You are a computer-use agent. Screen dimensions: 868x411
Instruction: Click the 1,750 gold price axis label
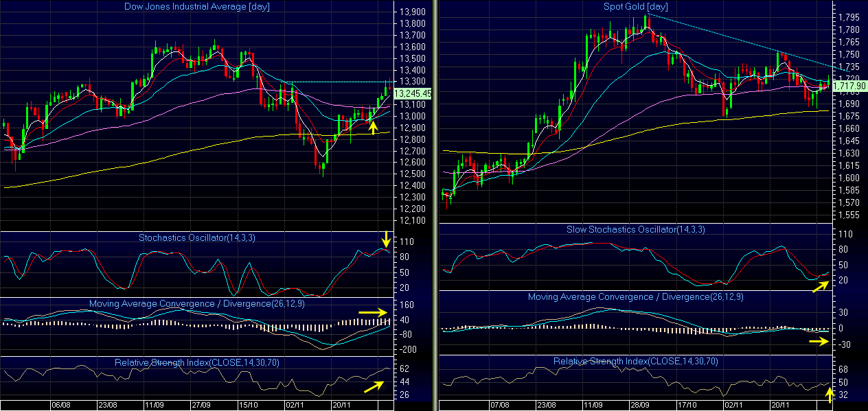coord(849,54)
